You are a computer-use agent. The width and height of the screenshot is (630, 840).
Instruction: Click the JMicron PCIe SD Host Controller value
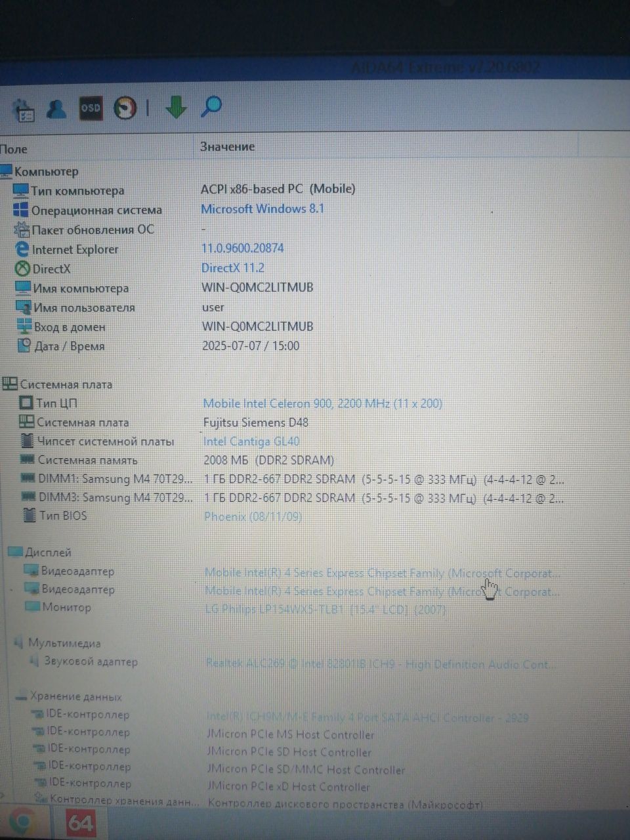click(x=289, y=752)
